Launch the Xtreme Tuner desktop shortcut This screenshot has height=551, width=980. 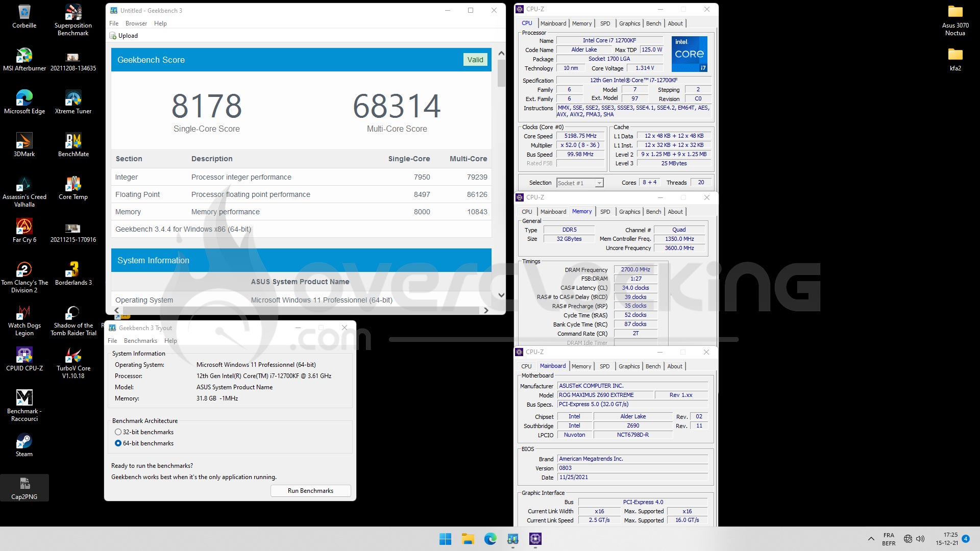[73, 102]
